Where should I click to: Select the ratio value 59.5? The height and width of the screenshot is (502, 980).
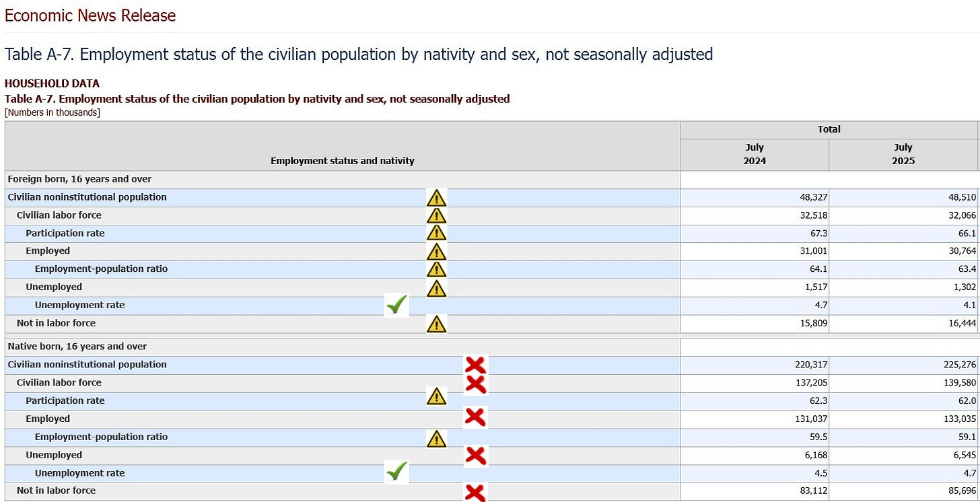819,437
